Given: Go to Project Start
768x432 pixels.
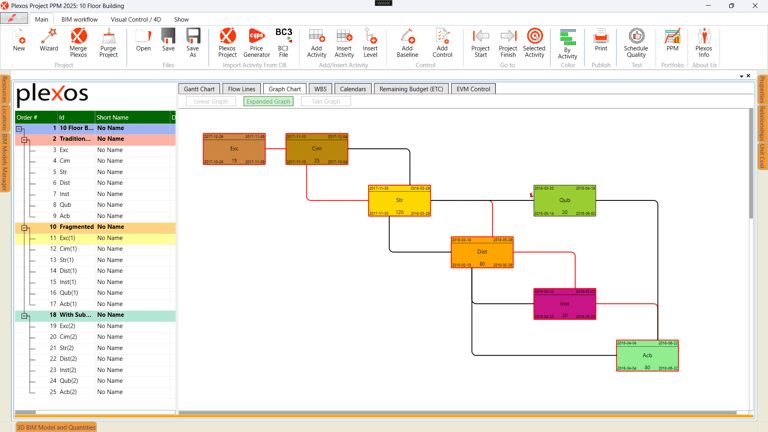Looking at the screenshot, I should [480, 43].
